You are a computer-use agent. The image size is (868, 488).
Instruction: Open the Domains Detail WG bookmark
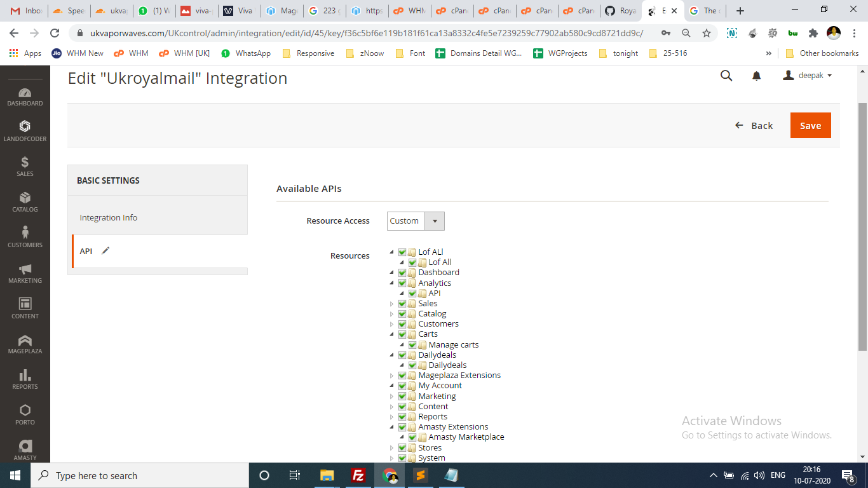pyautogui.click(x=479, y=53)
